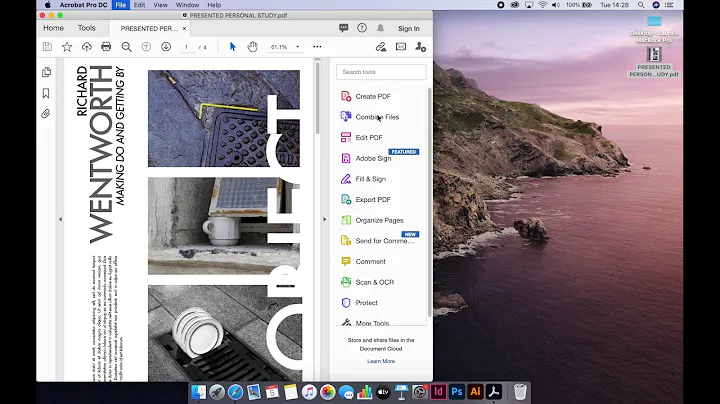Launch InDesign from the Dock

[438, 392]
